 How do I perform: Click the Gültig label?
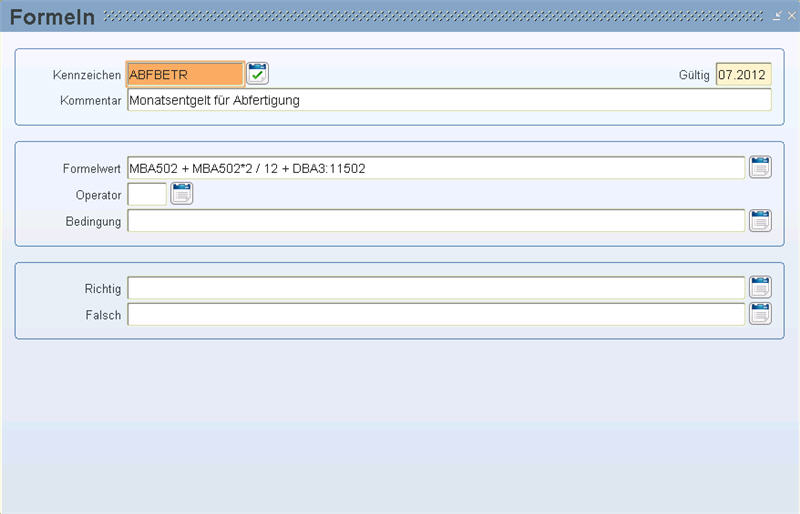coord(694,75)
